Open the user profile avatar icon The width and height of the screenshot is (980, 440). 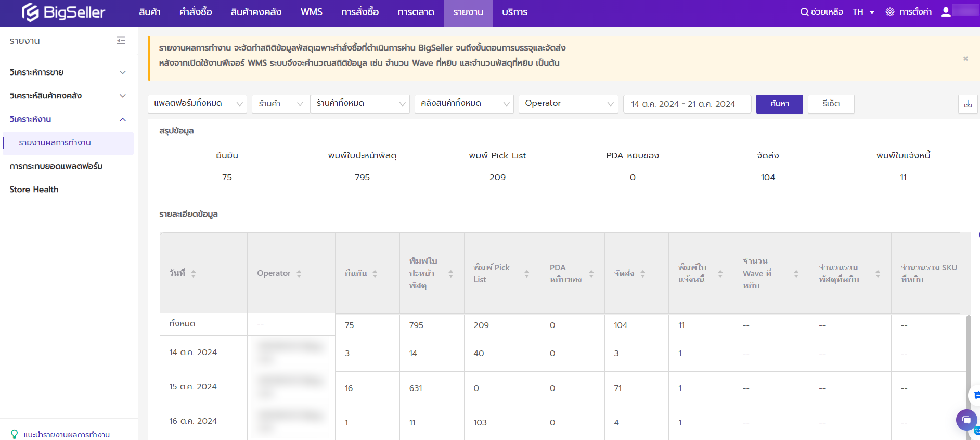tap(946, 12)
